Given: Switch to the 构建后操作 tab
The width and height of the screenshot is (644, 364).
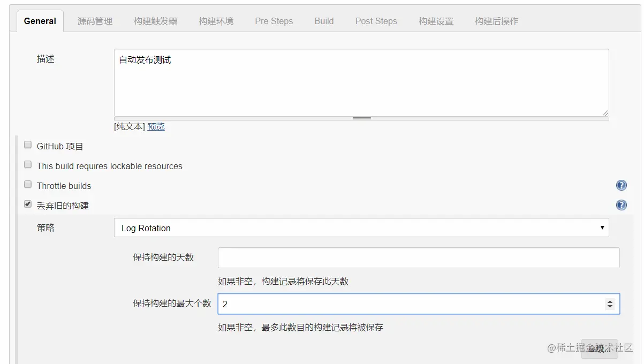Looking at the screenshot, I should coord(496,21).
